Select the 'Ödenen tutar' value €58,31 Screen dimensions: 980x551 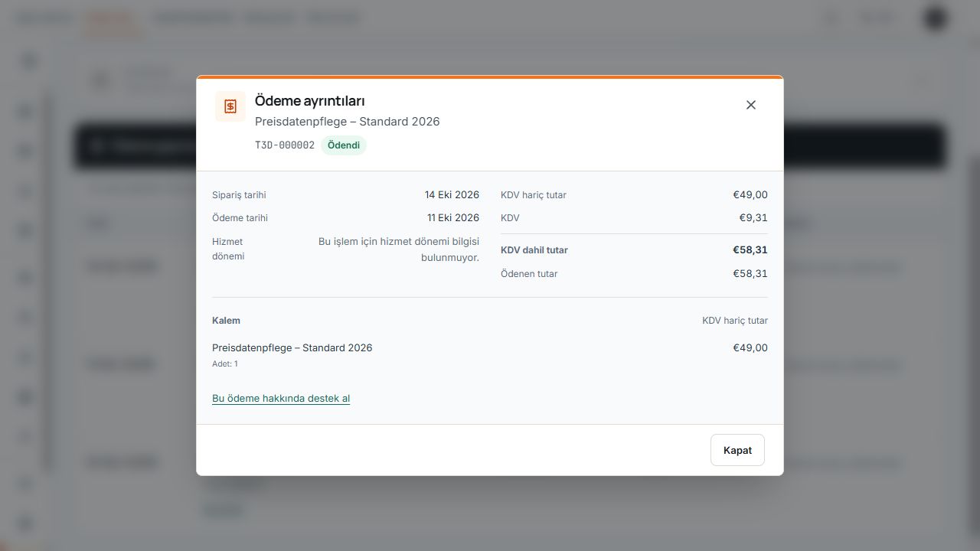click(750, 274)
